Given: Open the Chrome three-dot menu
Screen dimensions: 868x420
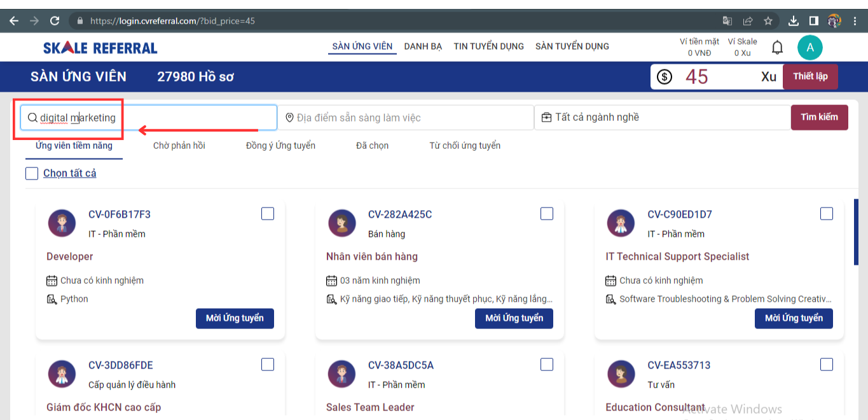Looking at the screenshot, I should click(855, 21).
